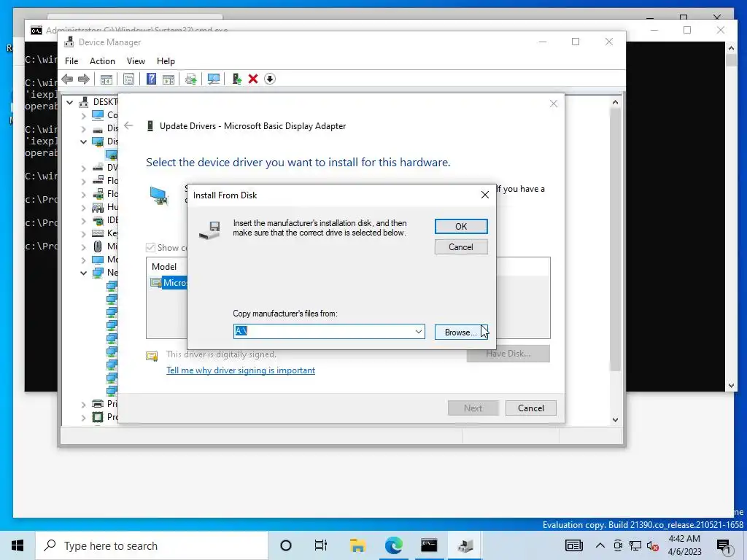Click Update device driver toolbar icon

tap(236, 79)
